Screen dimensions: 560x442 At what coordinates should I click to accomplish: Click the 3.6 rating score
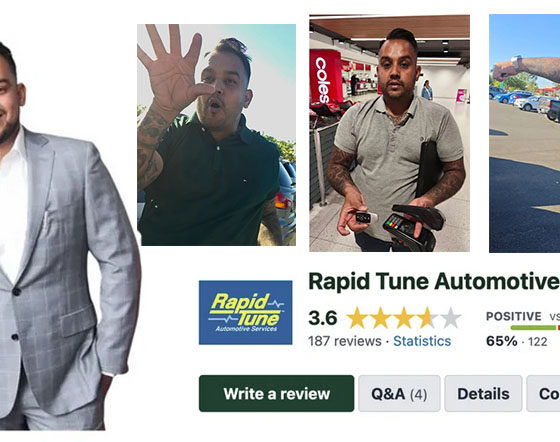click(x=323, y=318)
